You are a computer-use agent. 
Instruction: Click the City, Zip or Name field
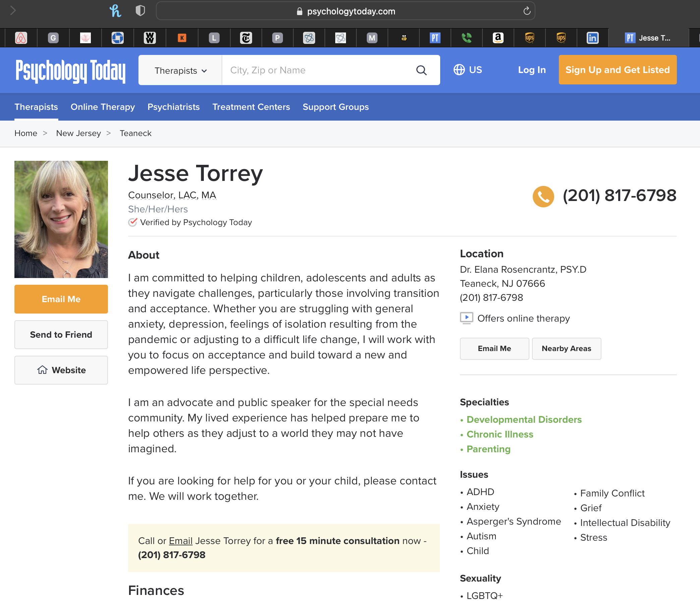coord(318,70)
